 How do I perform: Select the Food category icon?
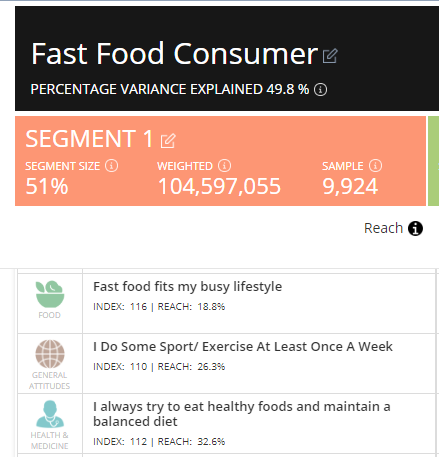point(50,294)
